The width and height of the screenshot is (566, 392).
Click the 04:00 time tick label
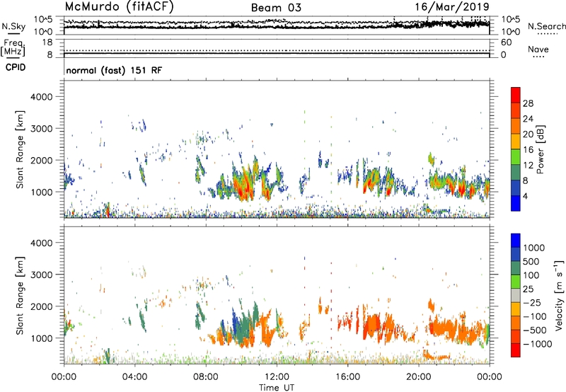(134, 377)
